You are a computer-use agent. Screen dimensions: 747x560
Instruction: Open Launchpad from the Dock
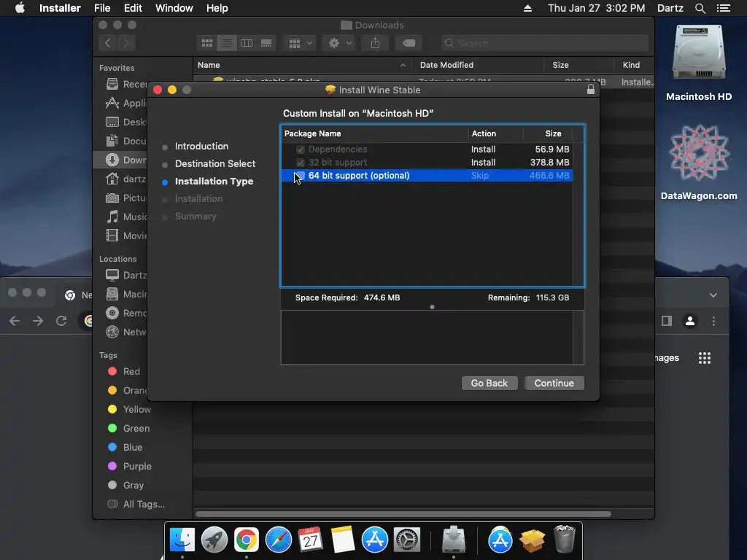[x=214, y=540]
